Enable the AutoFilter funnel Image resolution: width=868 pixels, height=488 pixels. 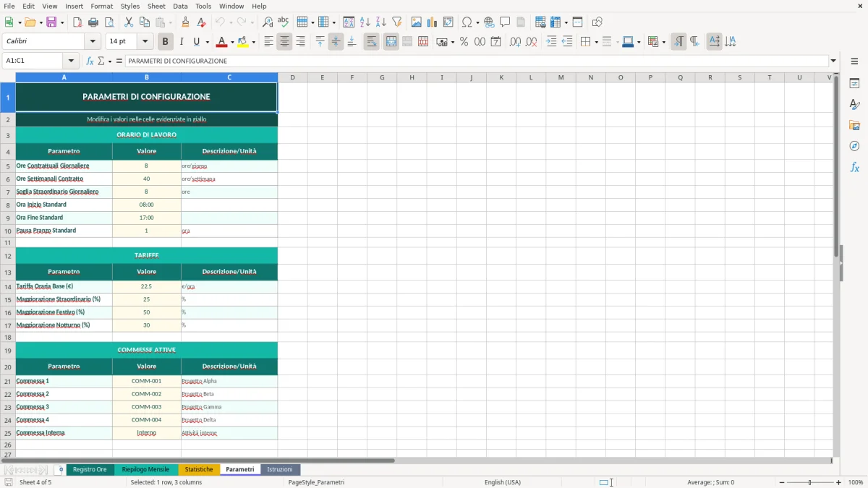[397, 22]
